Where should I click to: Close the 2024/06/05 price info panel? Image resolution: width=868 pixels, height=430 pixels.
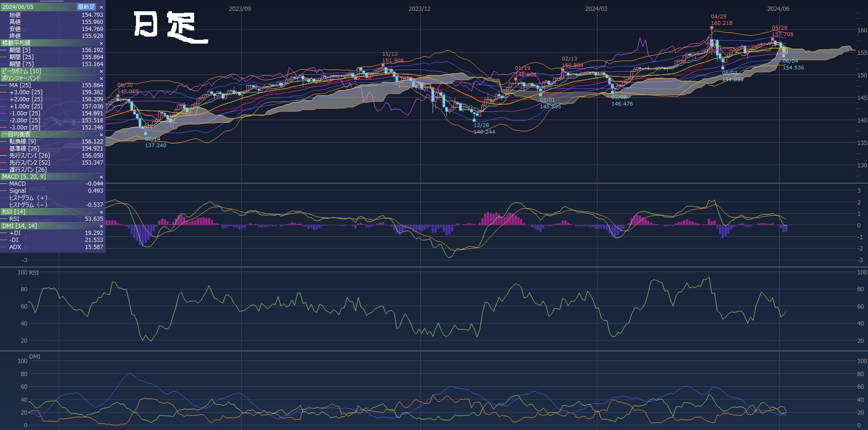point(101,8)
